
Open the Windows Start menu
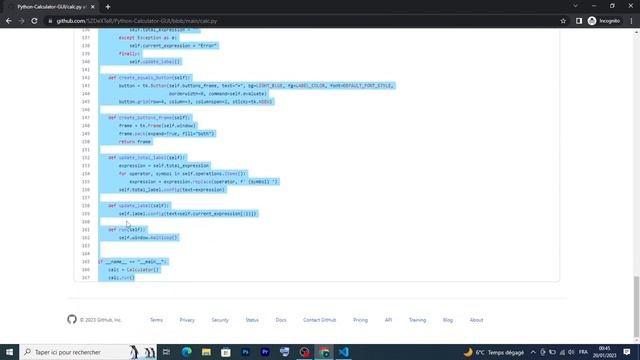9,352
